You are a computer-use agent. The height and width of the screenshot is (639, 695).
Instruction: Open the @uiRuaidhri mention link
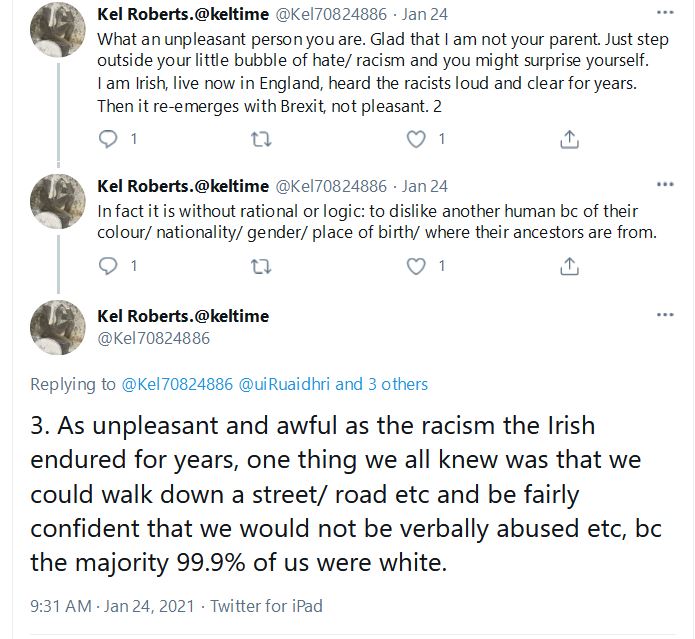tap(284, 384)
